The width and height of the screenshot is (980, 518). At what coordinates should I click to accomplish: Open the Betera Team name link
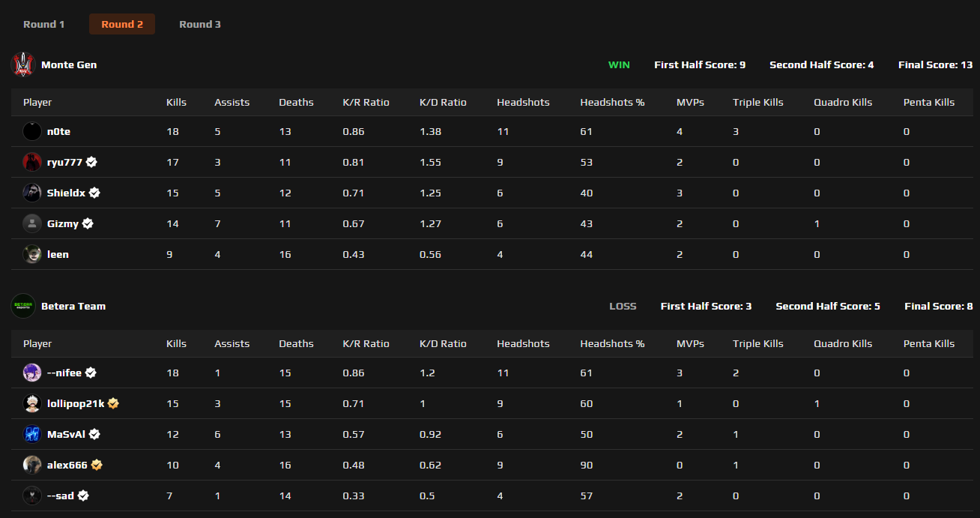click(x=73, y=306)
